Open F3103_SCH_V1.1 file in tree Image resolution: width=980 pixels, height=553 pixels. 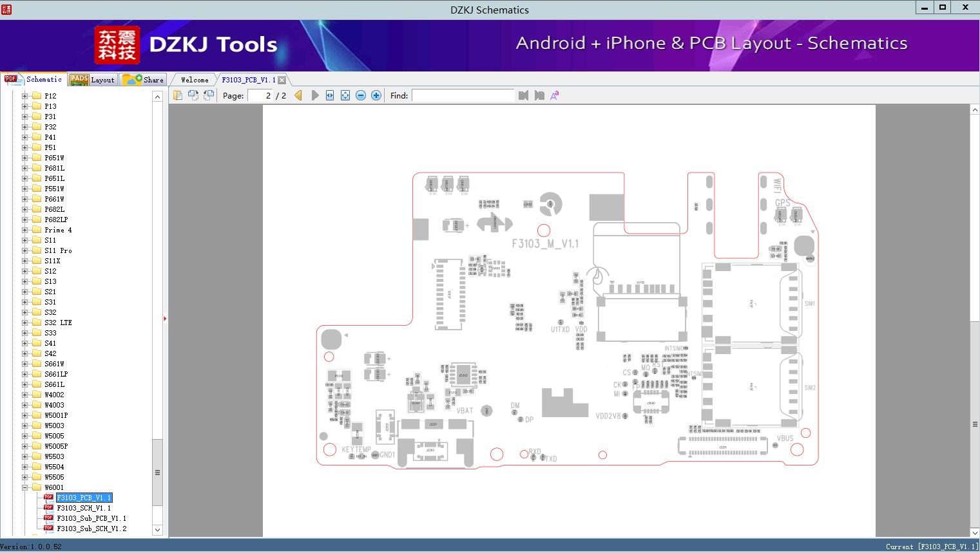[x=84, y=508]
